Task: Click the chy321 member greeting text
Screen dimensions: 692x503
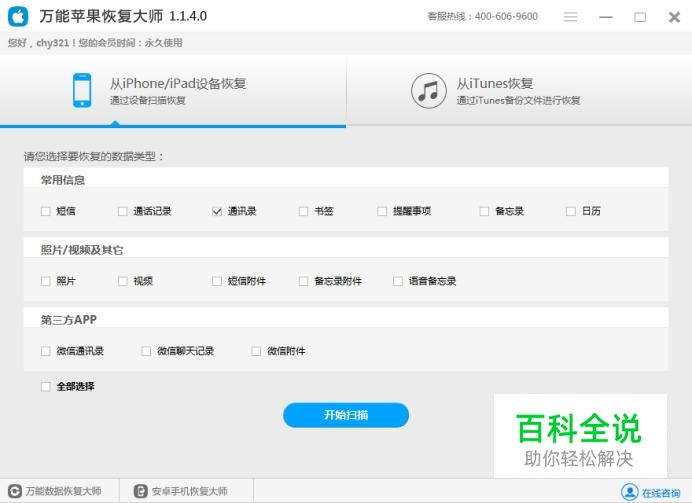Action: [95, 43]
